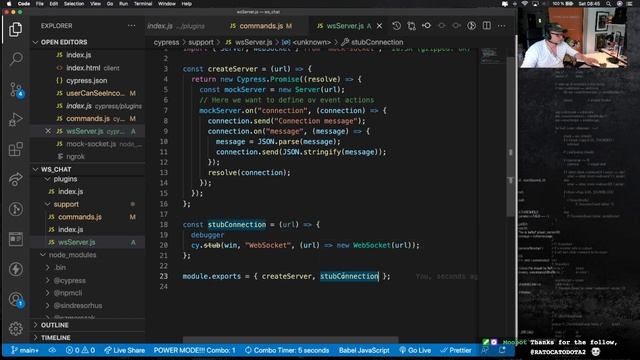
Task: Open the File menu
Action: click(x=40, y=4)
